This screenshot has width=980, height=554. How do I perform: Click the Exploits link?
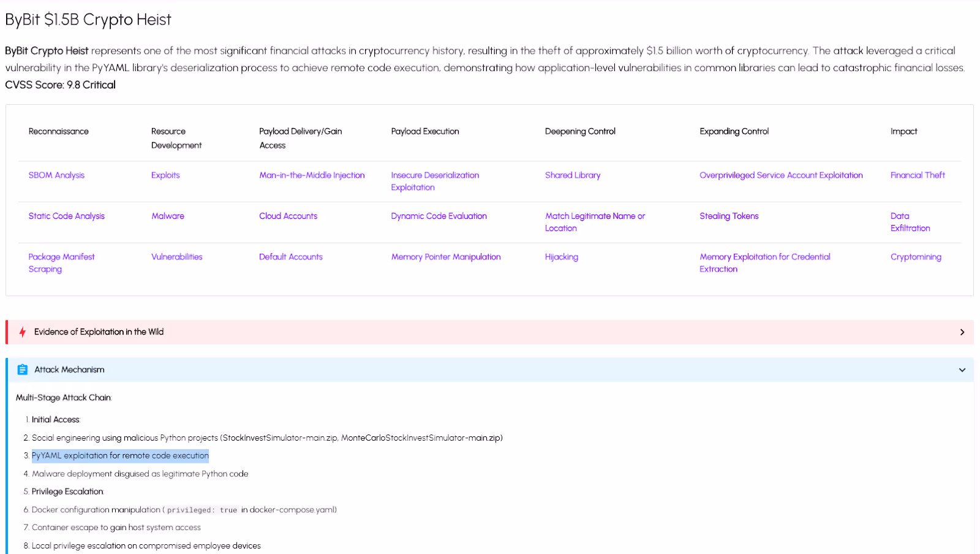point(165,175)
